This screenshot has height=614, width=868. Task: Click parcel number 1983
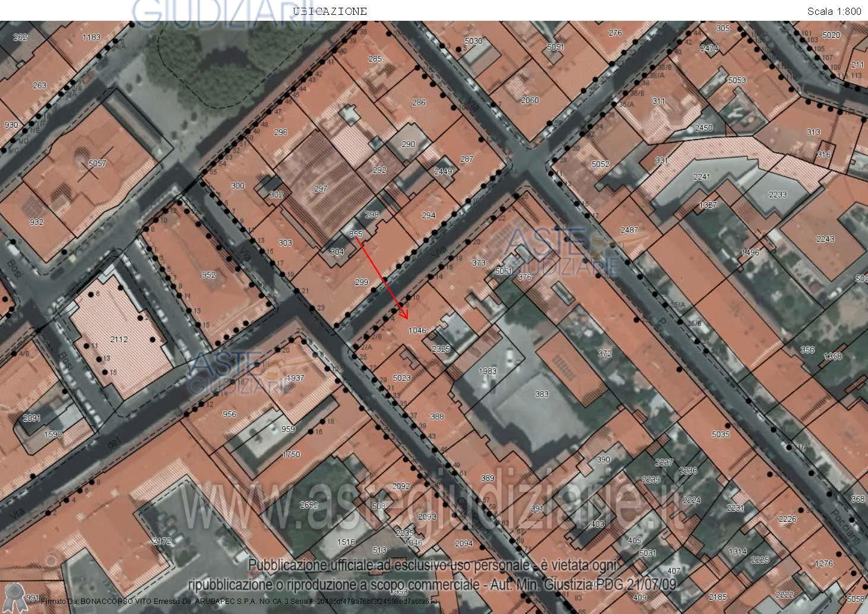[x=487, y=371]
